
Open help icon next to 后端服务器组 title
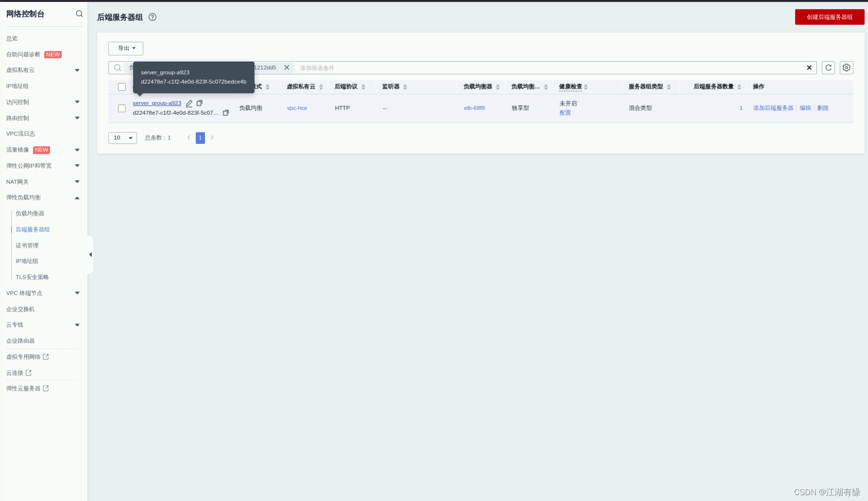153,17
